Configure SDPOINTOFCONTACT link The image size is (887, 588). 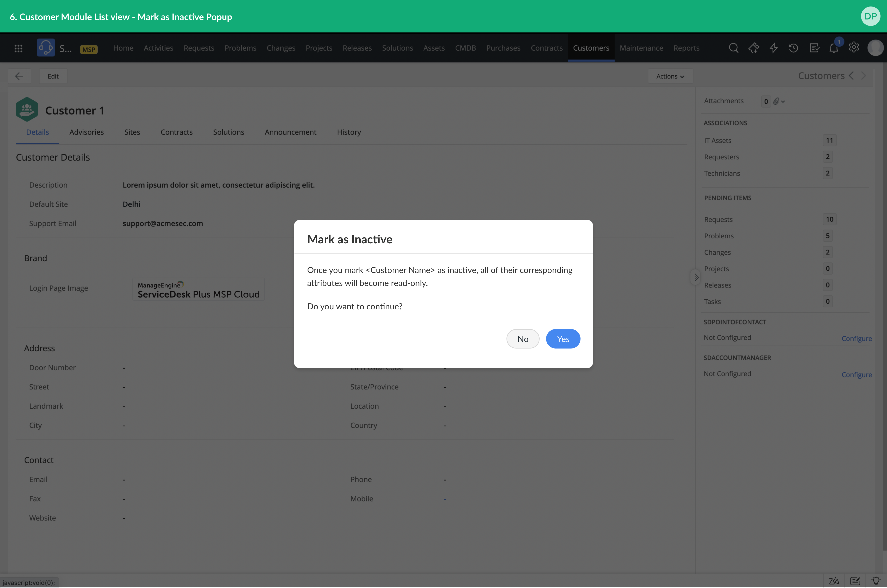pos(857,338)
